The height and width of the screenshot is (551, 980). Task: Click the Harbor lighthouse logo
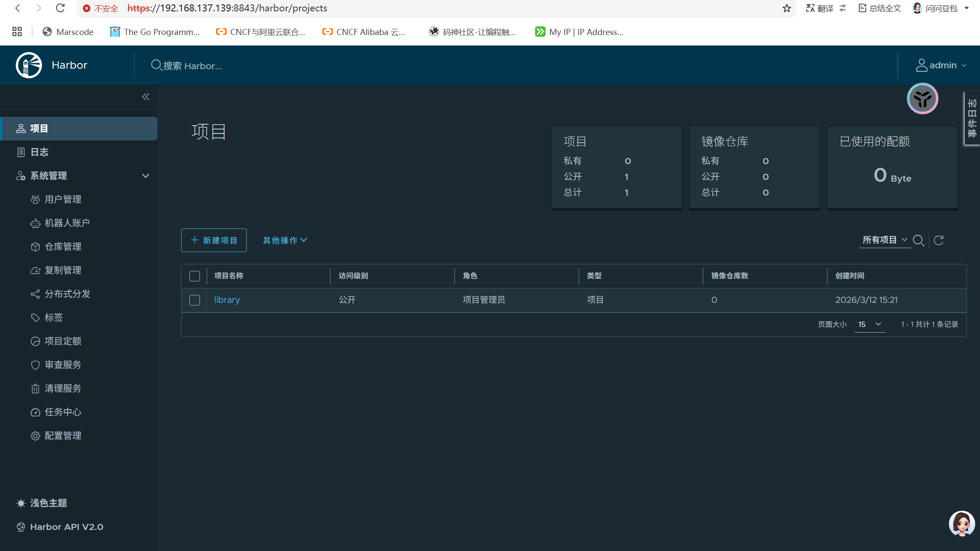[x=29, y=65]
